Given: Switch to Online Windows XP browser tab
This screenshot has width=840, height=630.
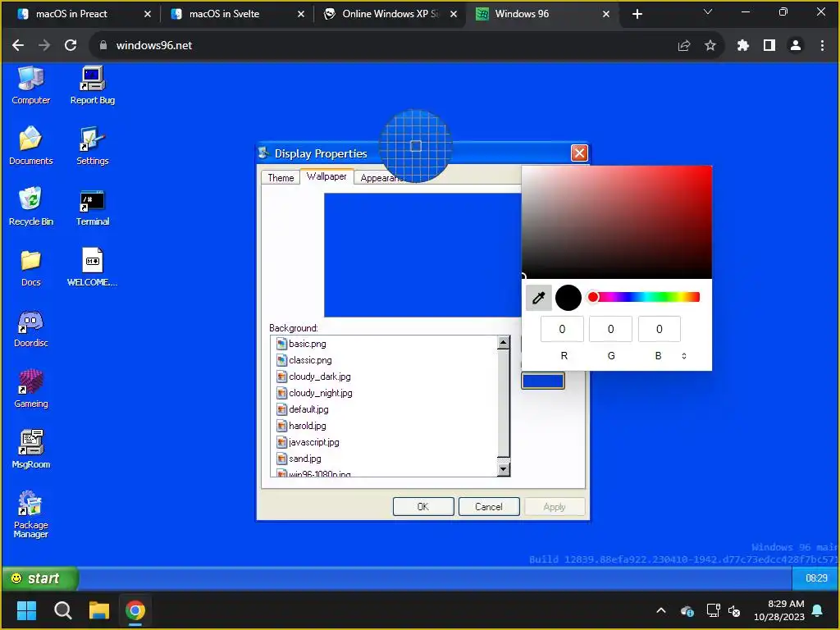Looking at the screenshot, I should 390,14.
